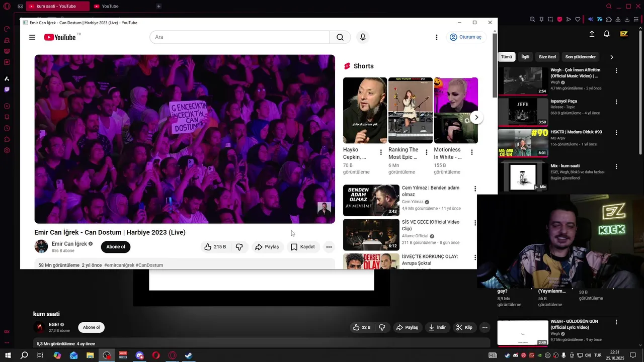
Task: Add page to favorites with heart icon
Action: pos(578,19)
